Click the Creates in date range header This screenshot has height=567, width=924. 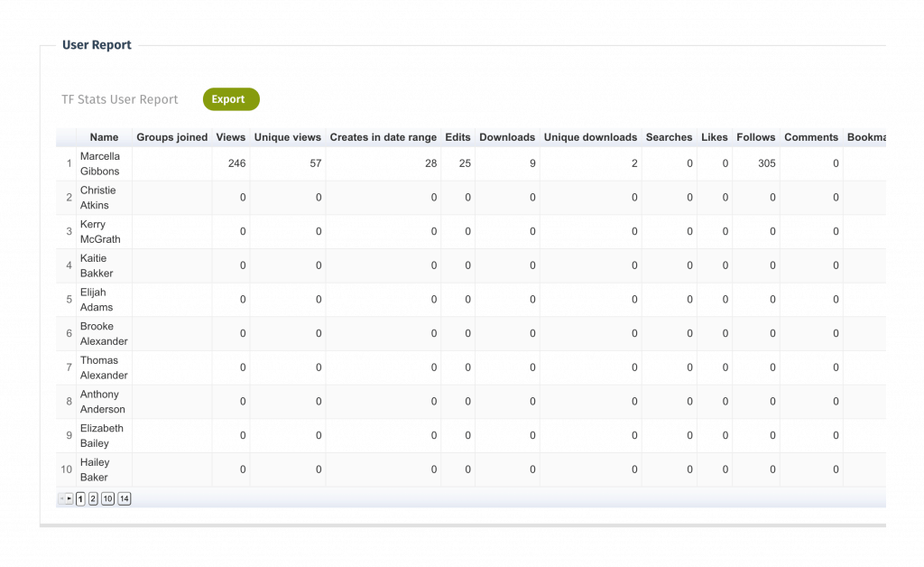[383, 137]
